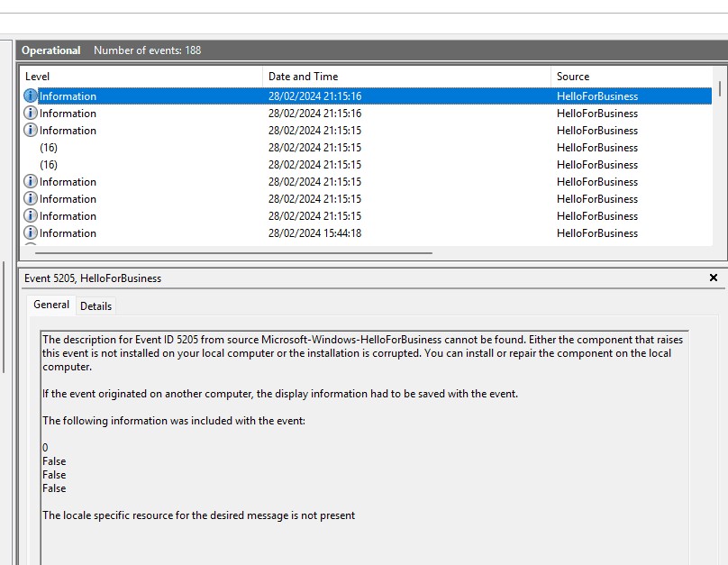This screenshot has height=565, width=728.
Task: Click the Information icon of selected 21:15:16 row
Action: click(30, 96)
